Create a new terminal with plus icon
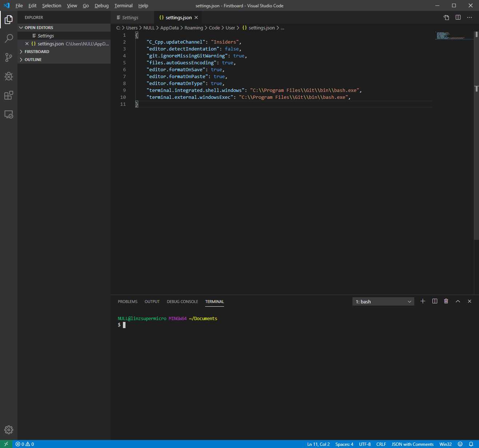This screenshot has width=479, height=448. [x=423, y=301]
